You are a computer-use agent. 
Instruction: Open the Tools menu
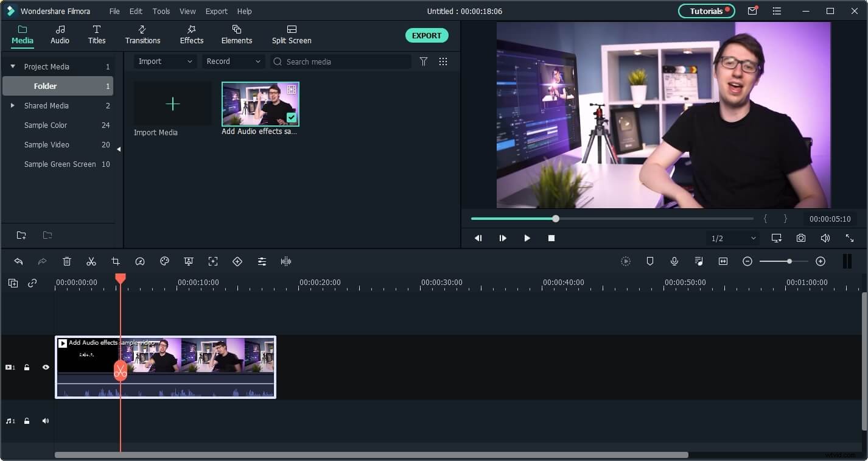point(161,11)
